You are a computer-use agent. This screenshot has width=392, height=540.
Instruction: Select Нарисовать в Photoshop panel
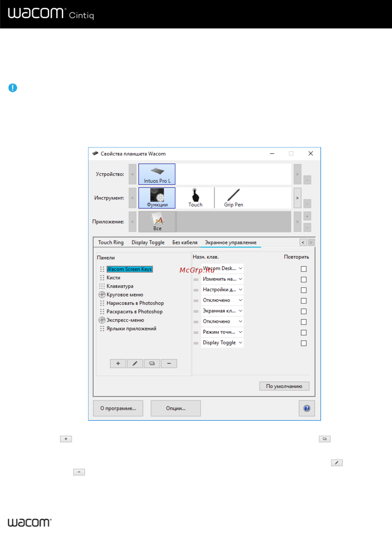pos(135,303)
